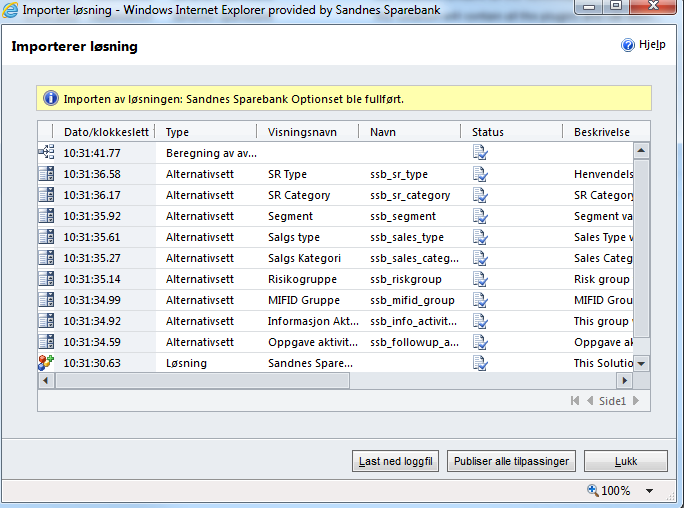This screenshot has width=684, height=508.
Task: Select the option set icon for Informasjon Akt... row
Action: click(46, 320)
